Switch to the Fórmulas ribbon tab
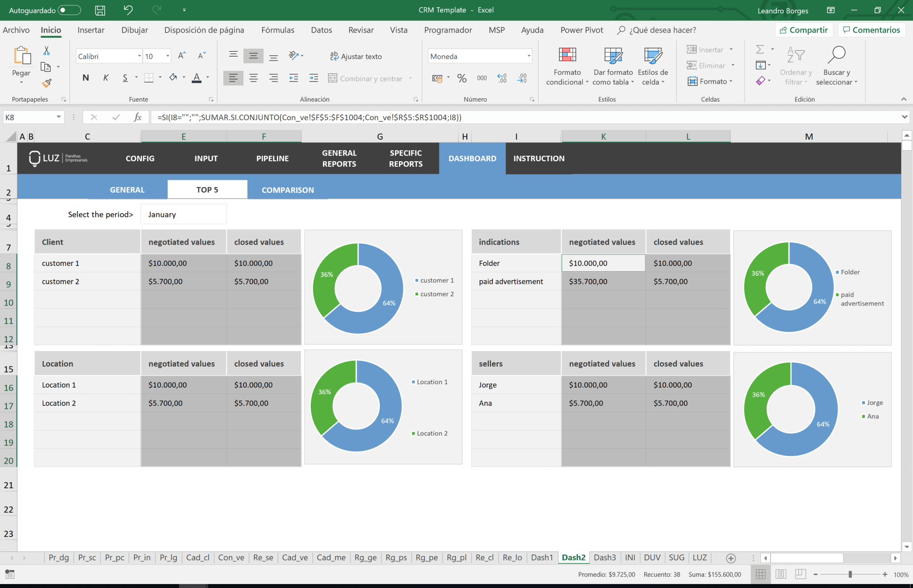Image resolution: width=913 pixels, height=588 pixels. (277, 30)
